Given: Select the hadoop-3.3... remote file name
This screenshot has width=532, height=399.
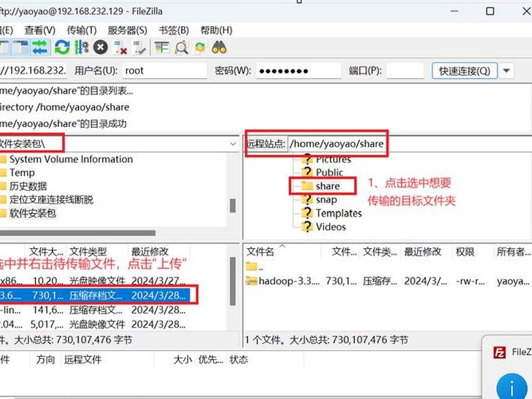Looking at the screenshot, I should pyautogui.click(x=289, y=281).
